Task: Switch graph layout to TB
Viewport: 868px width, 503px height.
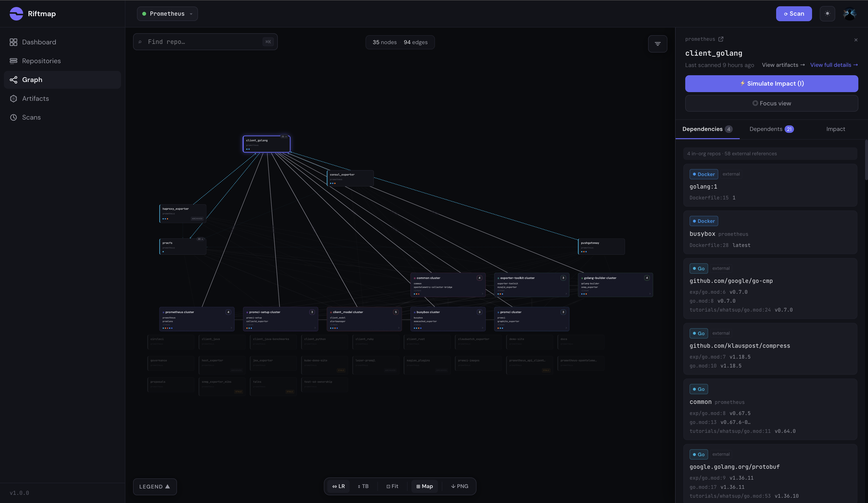Action: tap(363, 486)
